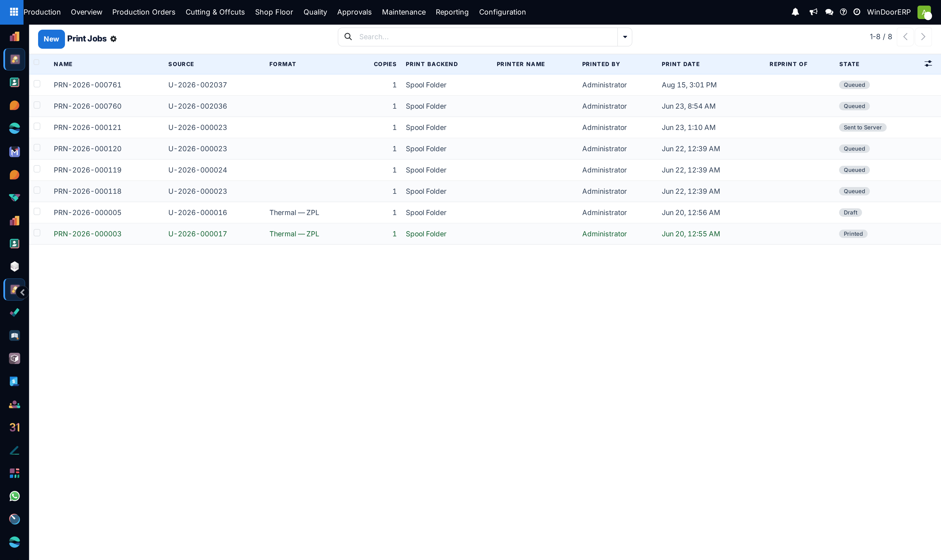This screenshot has height=560, width=941.
Task: Open the open-book app icon
Action: 14,335
